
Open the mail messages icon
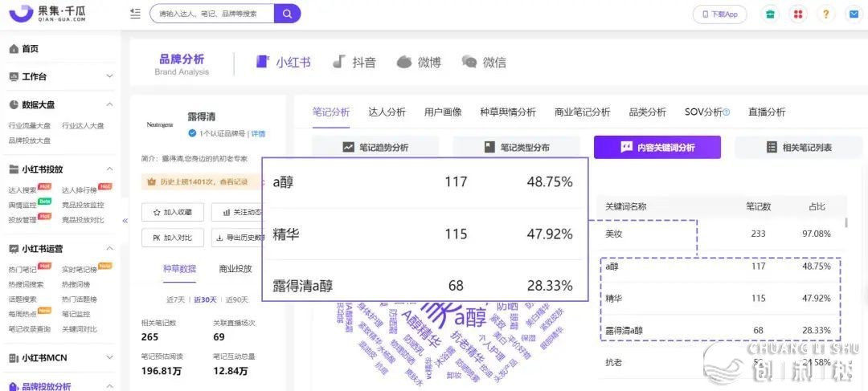pyautogui.click(x=854, y=14)
